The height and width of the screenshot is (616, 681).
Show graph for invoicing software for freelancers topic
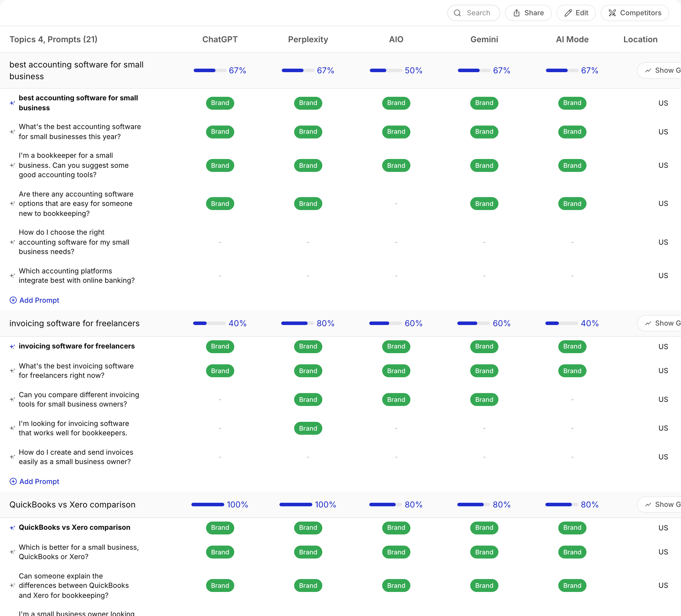click(659, 323)
